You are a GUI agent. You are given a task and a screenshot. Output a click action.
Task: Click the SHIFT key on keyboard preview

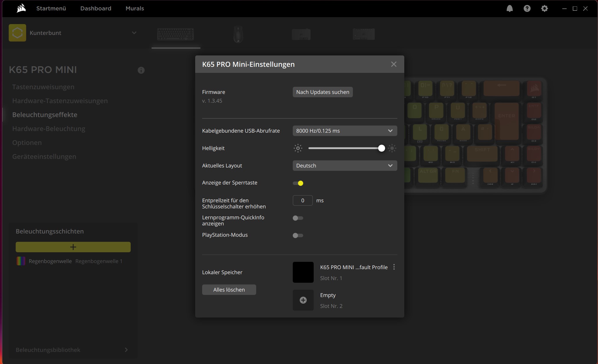pyautogui.click(x=482, y=154)
